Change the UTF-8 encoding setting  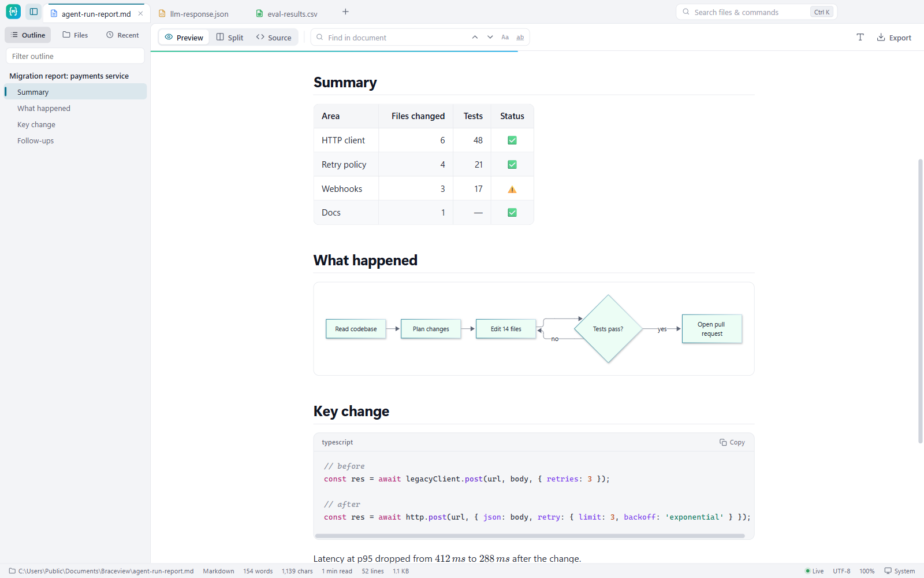[x=841, y=571]
